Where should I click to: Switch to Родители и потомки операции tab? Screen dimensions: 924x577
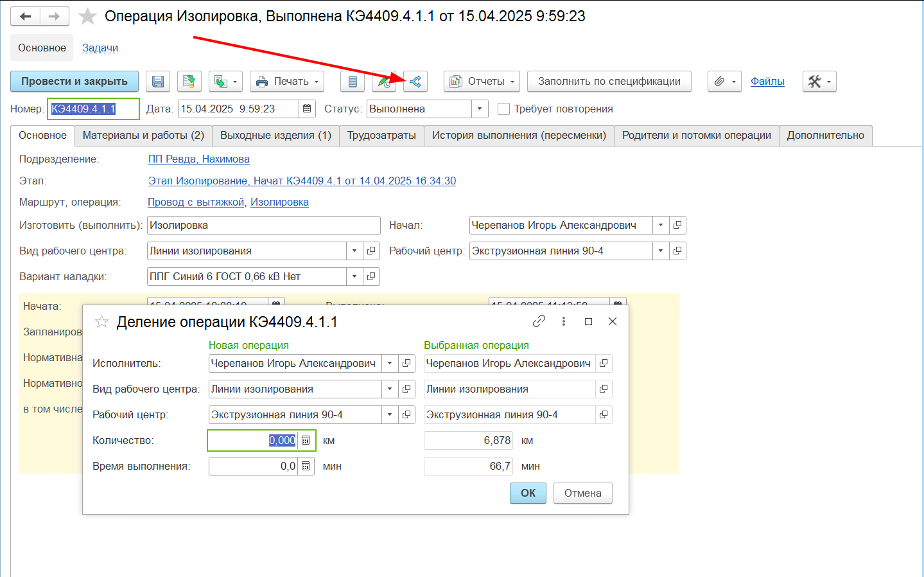coord(697,136)
